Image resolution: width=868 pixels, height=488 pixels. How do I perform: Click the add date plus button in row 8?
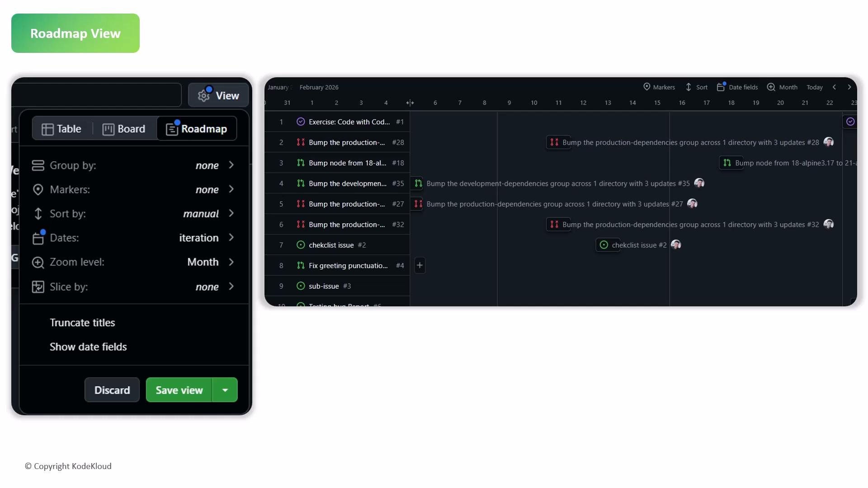coord(420,265)
